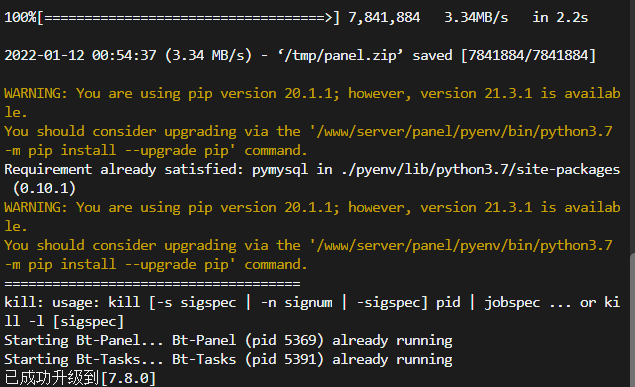Click 'll -l [sigspec]' wrapped line
Image resolution: width=635 pixels, height=387 pixels.
64,321
